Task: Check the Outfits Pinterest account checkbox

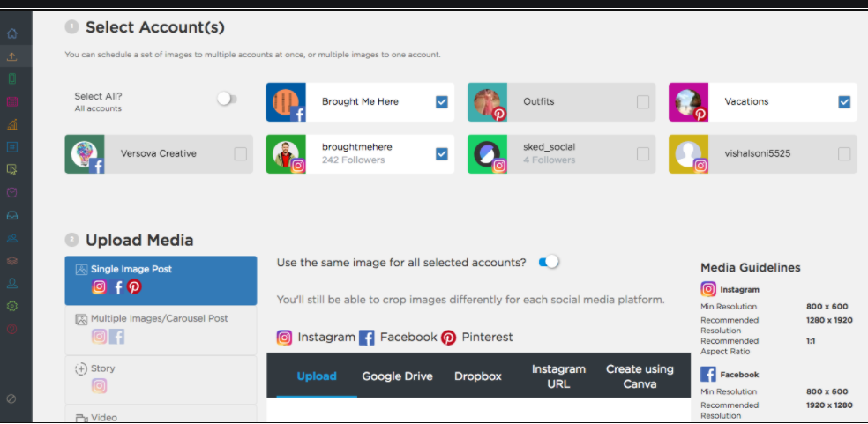Action: [x=643, y=102]
